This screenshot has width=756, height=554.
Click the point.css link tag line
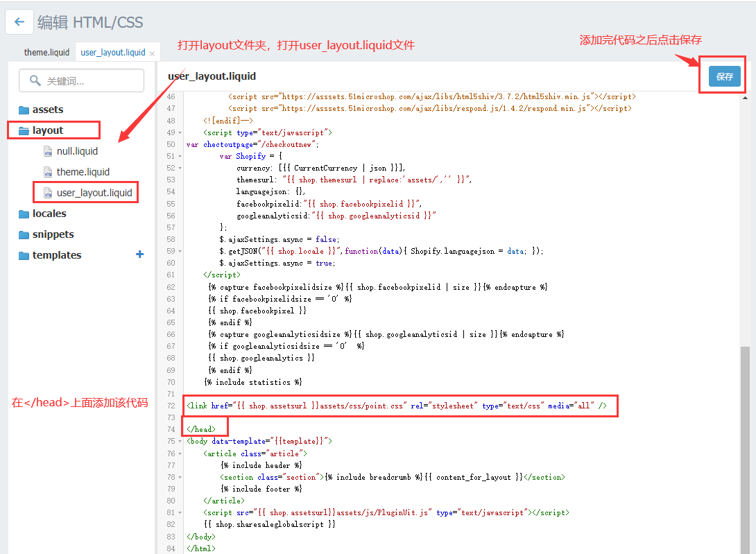396,406
